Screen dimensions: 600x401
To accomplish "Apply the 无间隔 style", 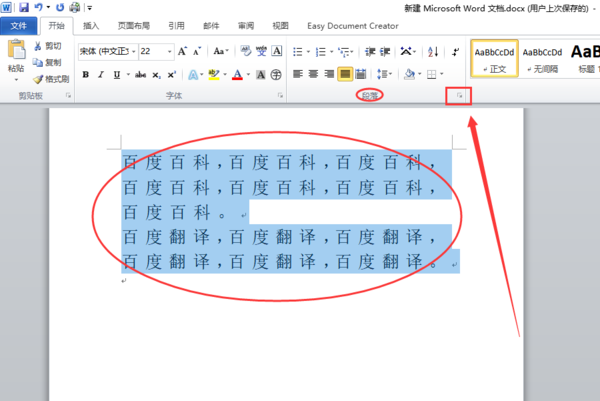I will (x=542, y=60).
